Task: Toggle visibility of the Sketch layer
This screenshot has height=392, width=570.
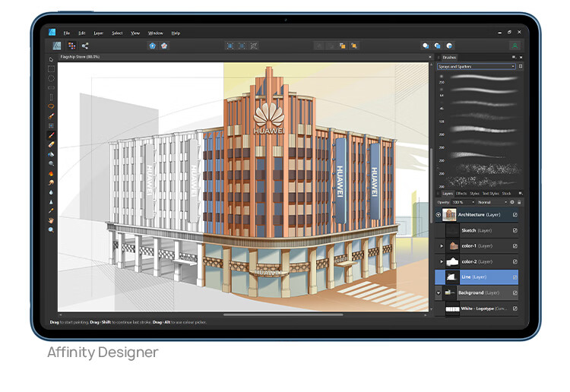Action: point(515,230)
